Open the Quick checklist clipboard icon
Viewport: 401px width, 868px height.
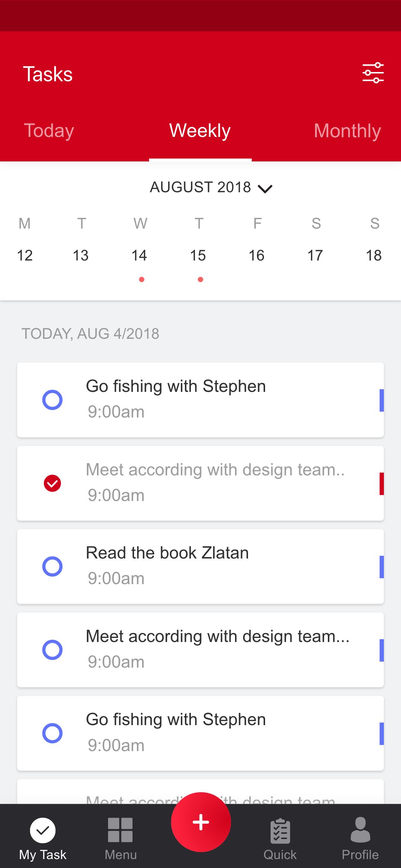[x=280, y=831]
